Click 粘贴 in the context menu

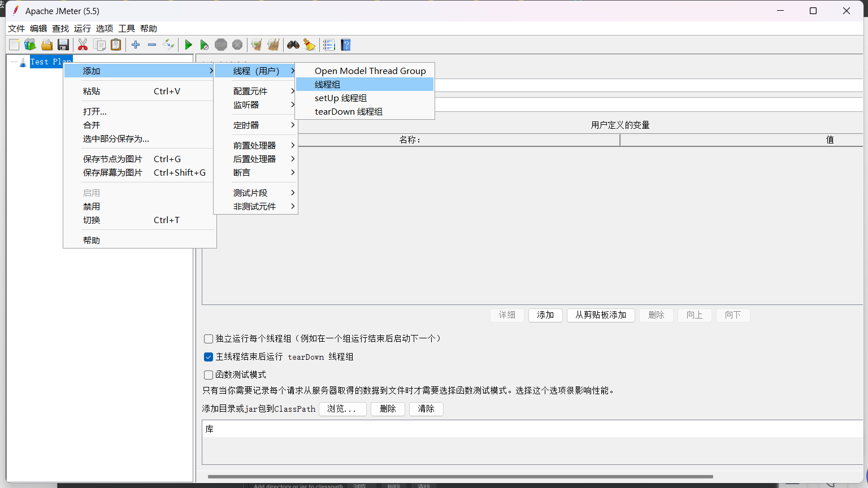pyautogui.click(x=140, y=91)
